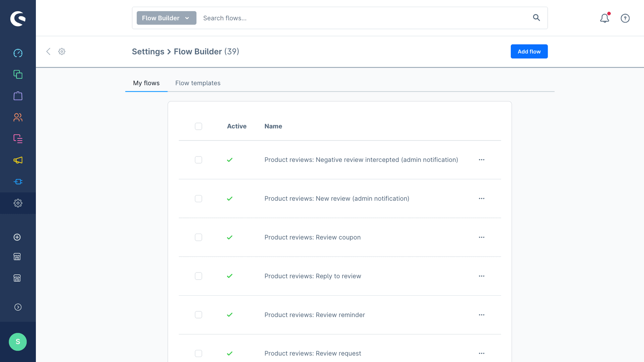The height and width of the screenshot is (362, 644).
Task: Open the Flow Builder search scope dropdown
Action: coord(166,18)
